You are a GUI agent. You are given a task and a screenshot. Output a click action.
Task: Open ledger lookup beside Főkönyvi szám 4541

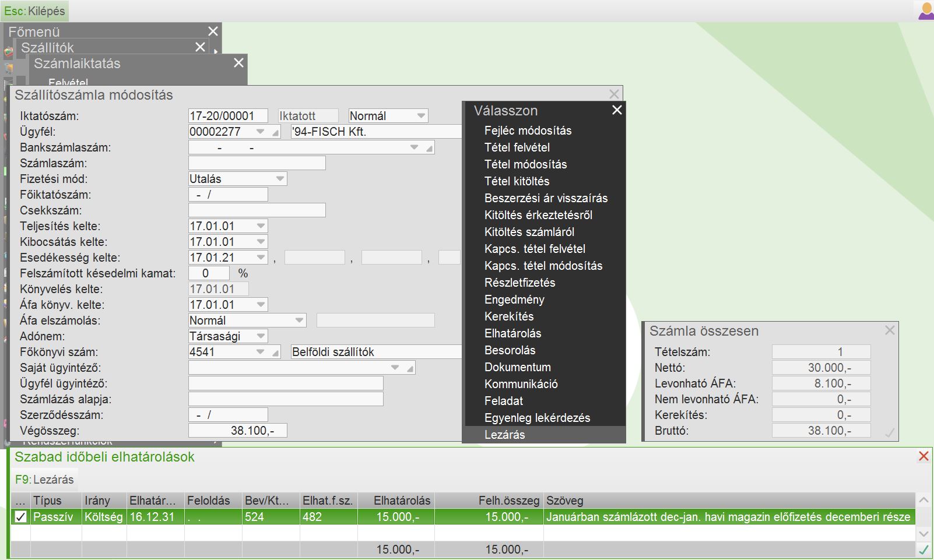pyautogui.click(x=275, y=353)
